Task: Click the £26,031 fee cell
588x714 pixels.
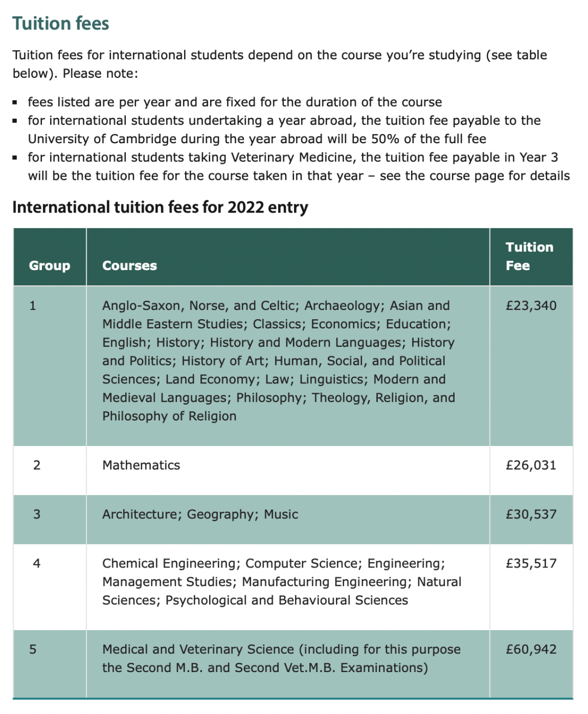Action: point(531,465)
